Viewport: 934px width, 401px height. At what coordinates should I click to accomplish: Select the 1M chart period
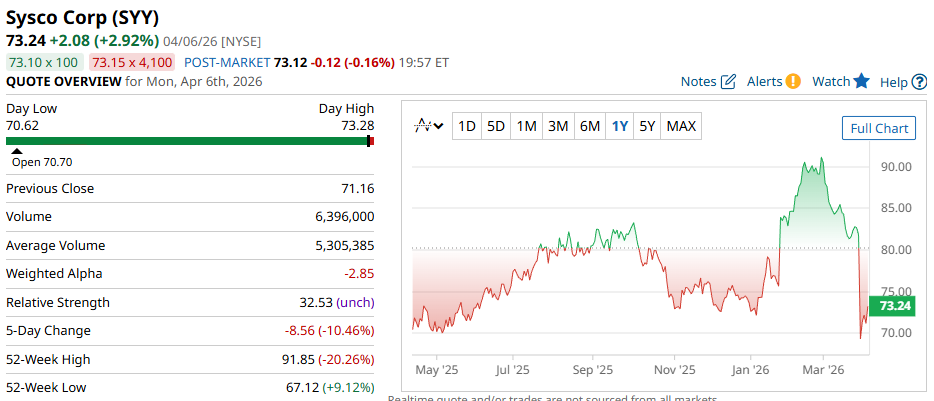[527, 126]
